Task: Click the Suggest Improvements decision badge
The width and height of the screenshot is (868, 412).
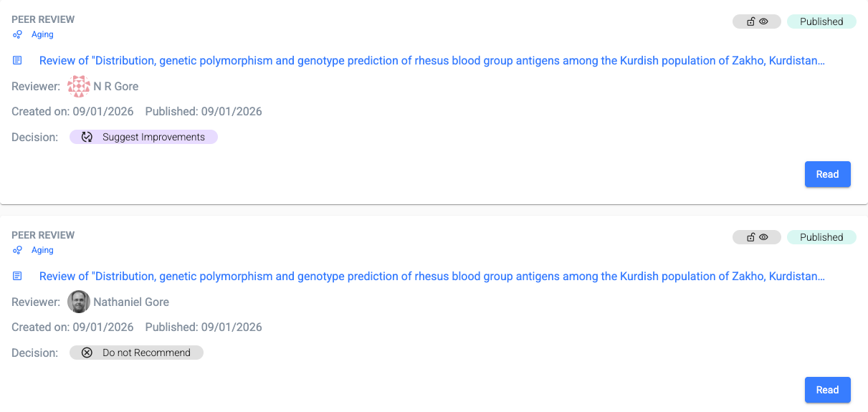Action: 143,137
